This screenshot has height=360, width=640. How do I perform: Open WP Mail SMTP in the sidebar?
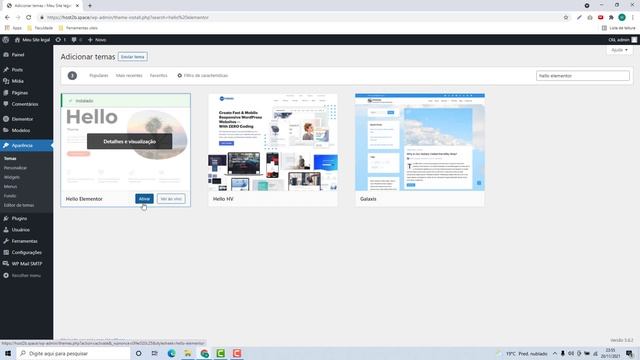pyautogui.click(x=27, y=264)
